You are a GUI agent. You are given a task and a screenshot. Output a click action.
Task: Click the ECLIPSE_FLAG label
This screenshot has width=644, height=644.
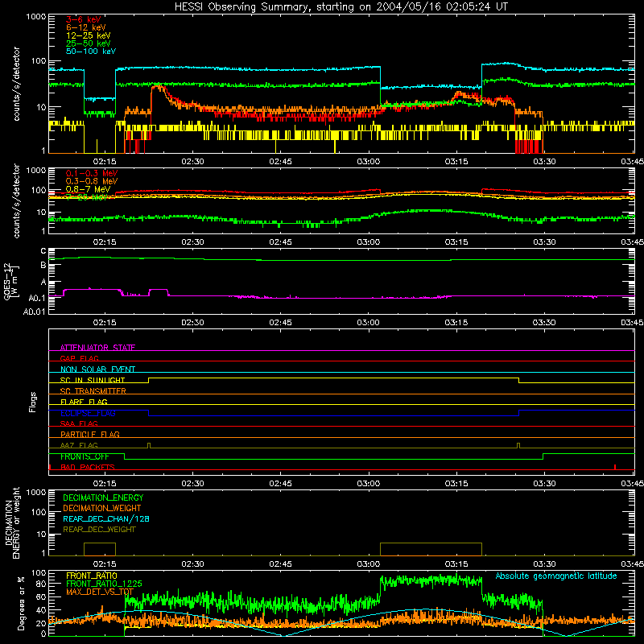point(88,413)
